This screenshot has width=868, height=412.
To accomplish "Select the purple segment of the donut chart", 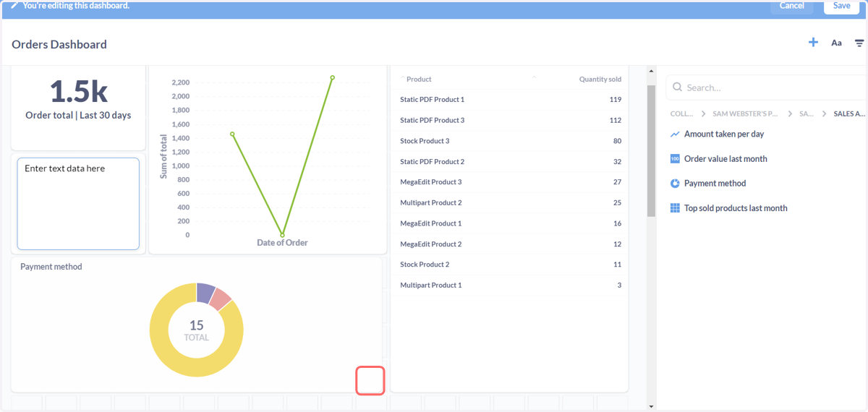I will [205, 291].
